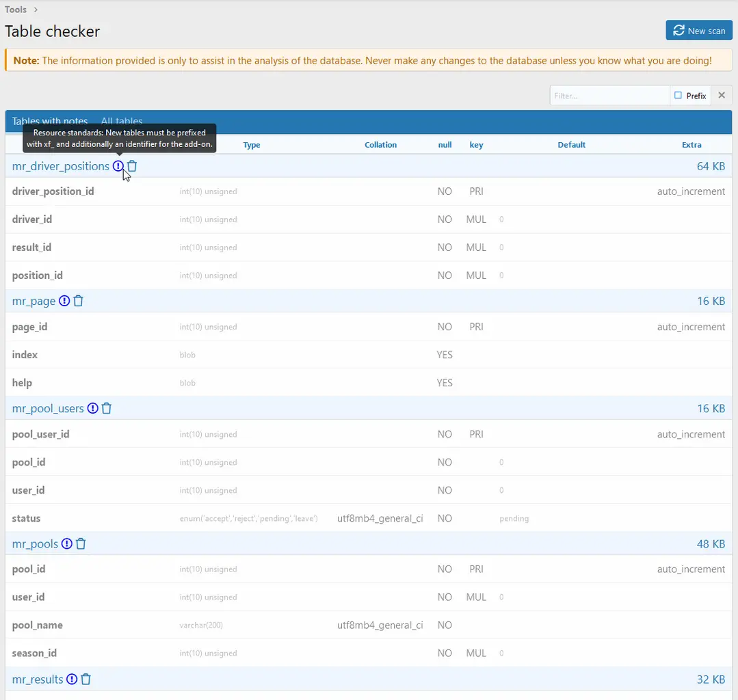
Task: Select the Tables with notes tab
Action: 49,122
